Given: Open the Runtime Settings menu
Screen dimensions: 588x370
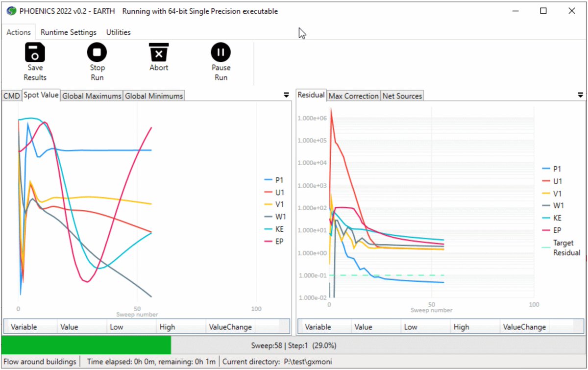Looking at the screenshot, I should tap(68, 32).
